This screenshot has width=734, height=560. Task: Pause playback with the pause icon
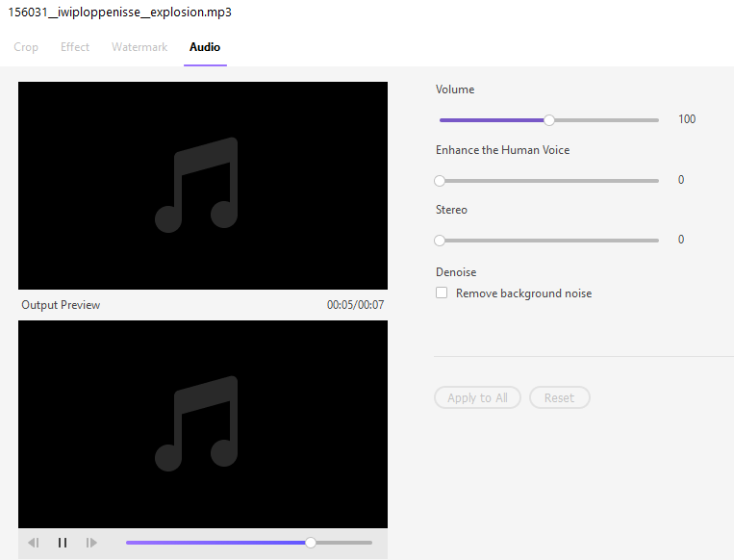[63, 543]
